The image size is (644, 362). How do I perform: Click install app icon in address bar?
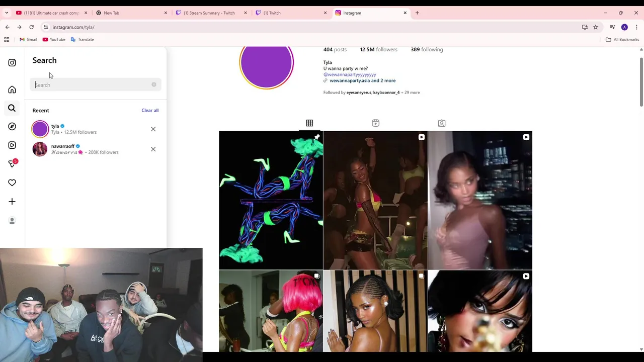click(x=585, y=27)
